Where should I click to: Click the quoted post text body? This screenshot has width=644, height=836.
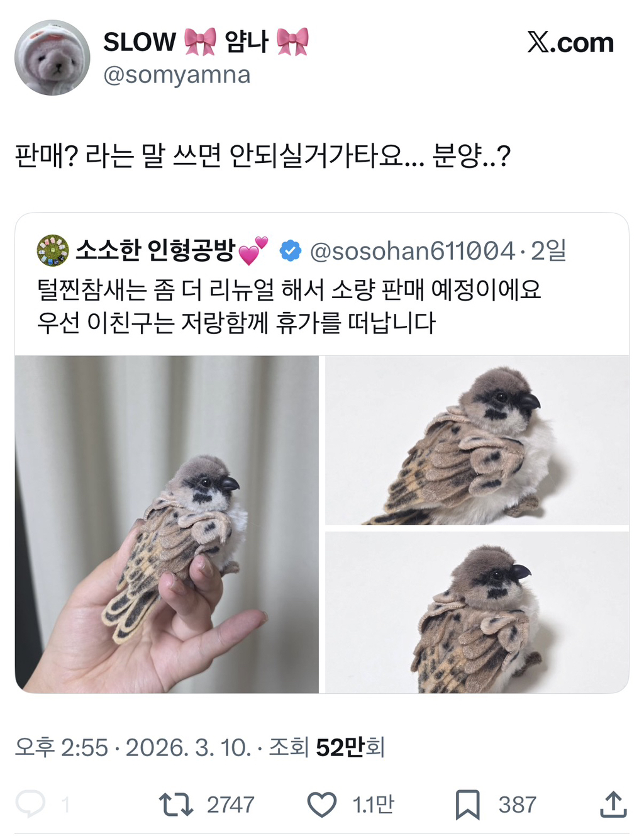(289, 306)
